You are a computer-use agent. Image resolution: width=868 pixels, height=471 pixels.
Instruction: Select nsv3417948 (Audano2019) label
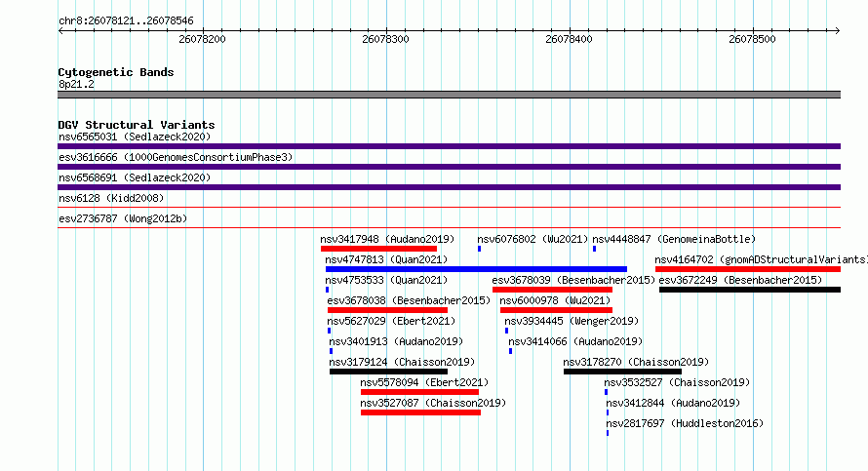click(387, 239)
